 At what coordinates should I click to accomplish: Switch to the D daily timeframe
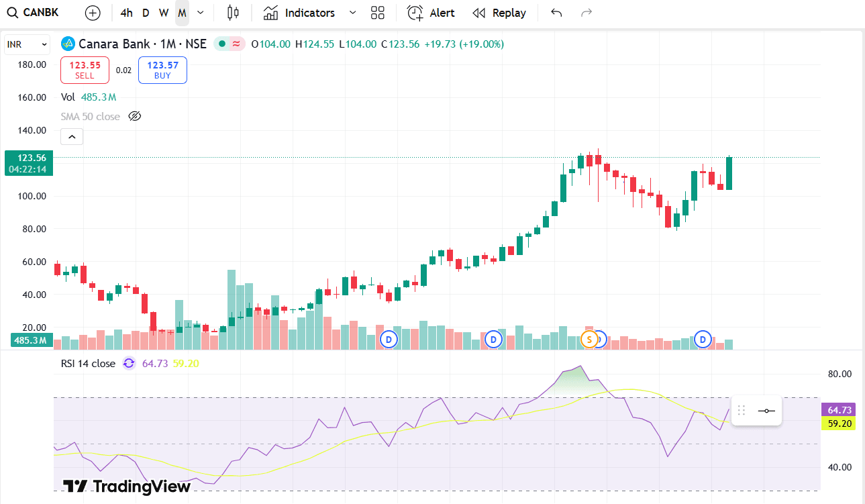[146, 13]
